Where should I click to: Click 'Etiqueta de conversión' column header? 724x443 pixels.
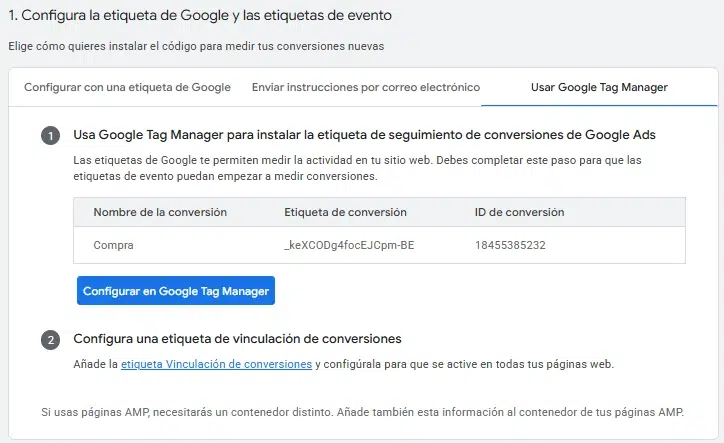[x=345, y=212]
